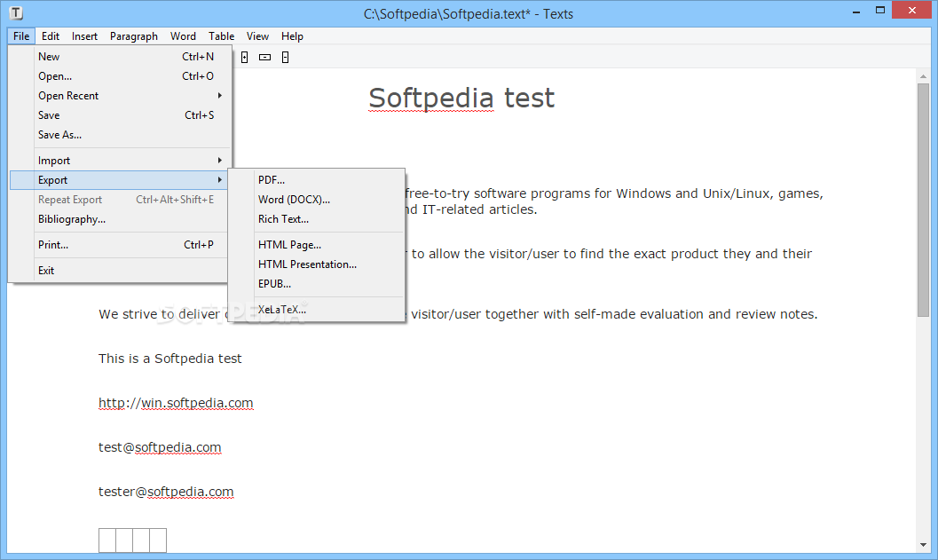Click the scrollbar down arrow

tap(923, 545)
